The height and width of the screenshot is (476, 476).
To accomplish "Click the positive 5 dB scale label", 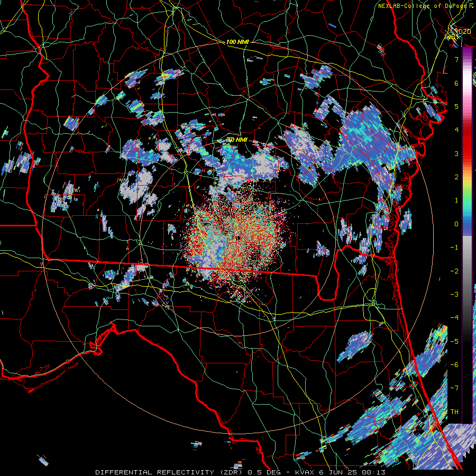I will pos(456,106).
